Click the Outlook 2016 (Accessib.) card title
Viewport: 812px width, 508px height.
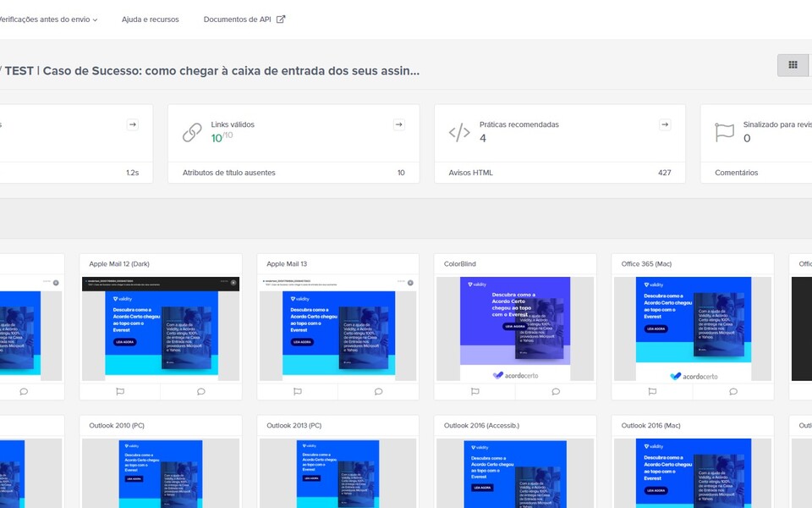coord(481,426)
